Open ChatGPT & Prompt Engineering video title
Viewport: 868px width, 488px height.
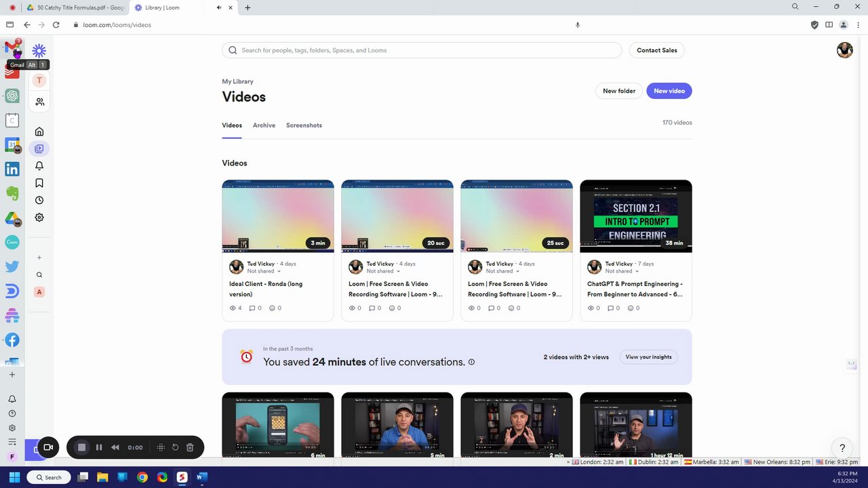(x=635, y=289)
